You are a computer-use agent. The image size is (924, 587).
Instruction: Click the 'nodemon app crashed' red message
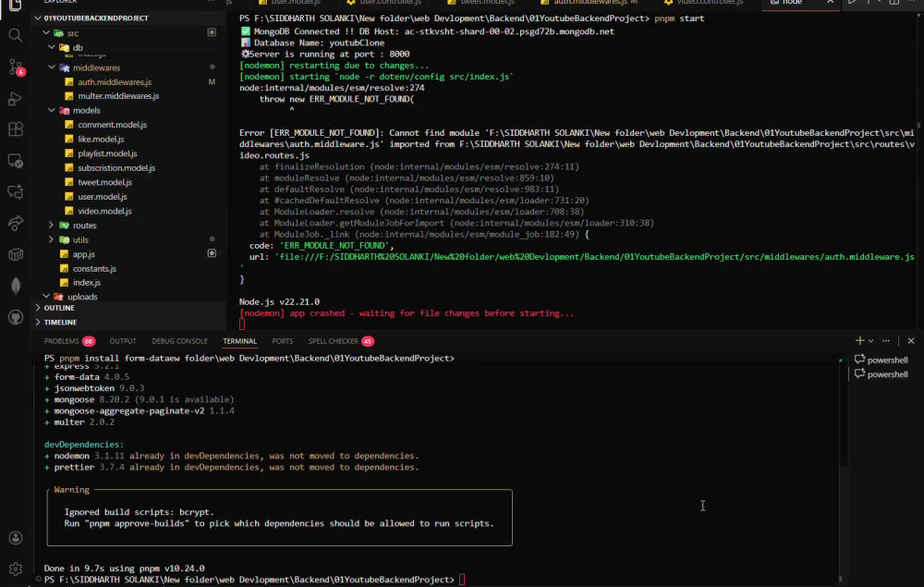(407, 313)
